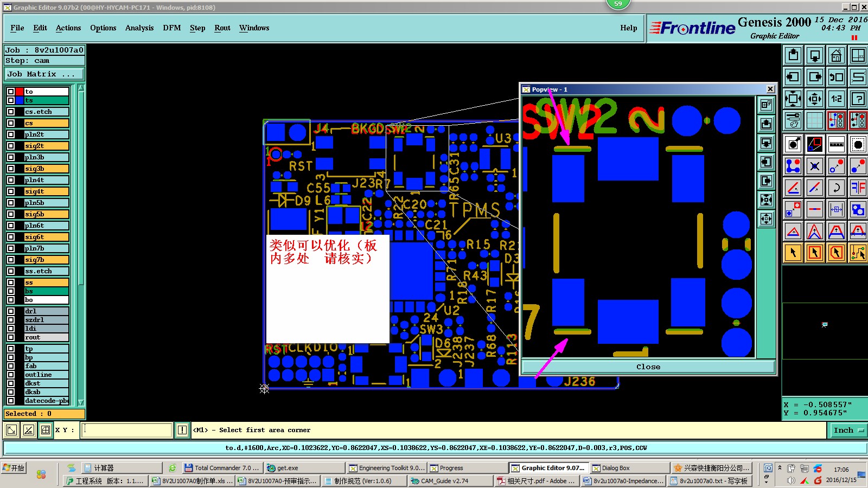Click the pan-down arrow view icon
Image resolution: width=868 pixels, height=488 pixels.
pyautogui.click(x=815, y=55)
